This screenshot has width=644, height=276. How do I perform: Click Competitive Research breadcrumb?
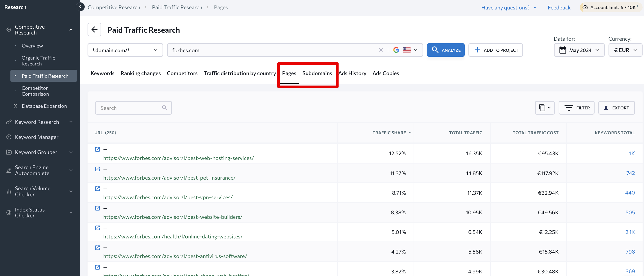click(x=114, y=7)
